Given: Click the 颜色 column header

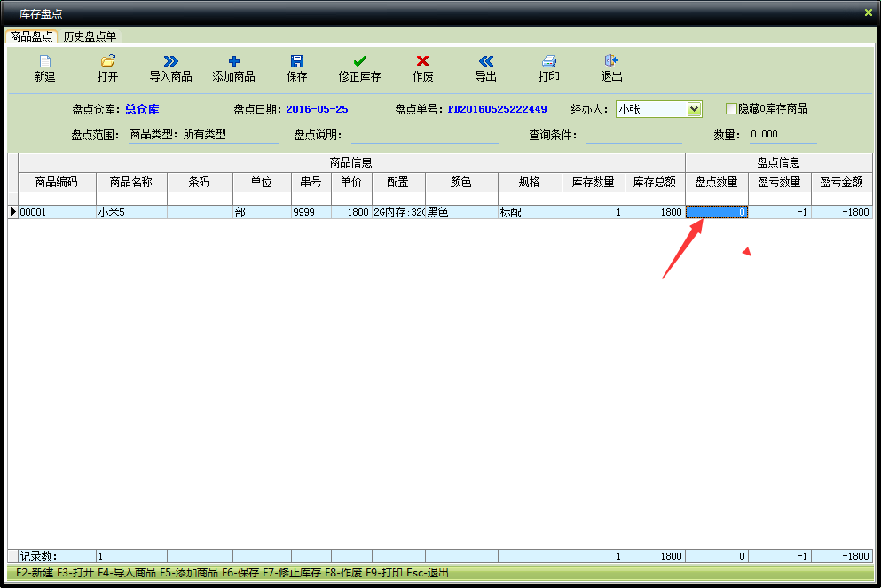Looking at the screenshot, I should click(461, 182).
